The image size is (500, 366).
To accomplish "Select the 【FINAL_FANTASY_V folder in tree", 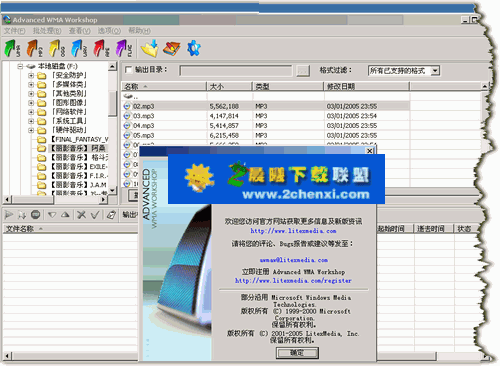I will coord(79,139).
